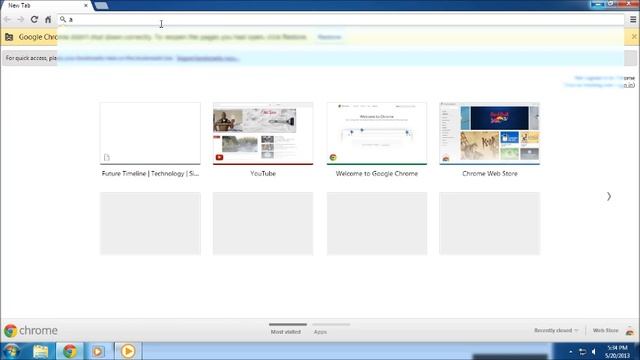The width and height of the screenshot is (640, 360).
Task: Close the New Tab tab
Action: pyautogui.click(x=86, y=6)
